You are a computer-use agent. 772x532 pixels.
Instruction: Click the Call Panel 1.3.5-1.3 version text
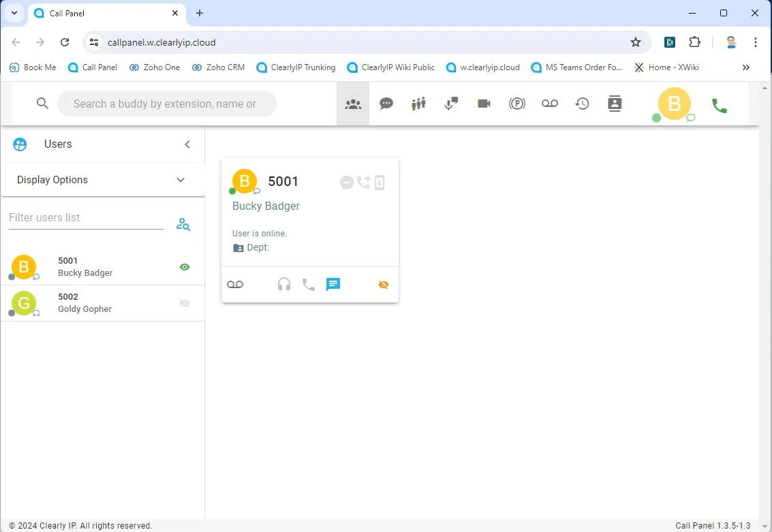pos(713,526)
